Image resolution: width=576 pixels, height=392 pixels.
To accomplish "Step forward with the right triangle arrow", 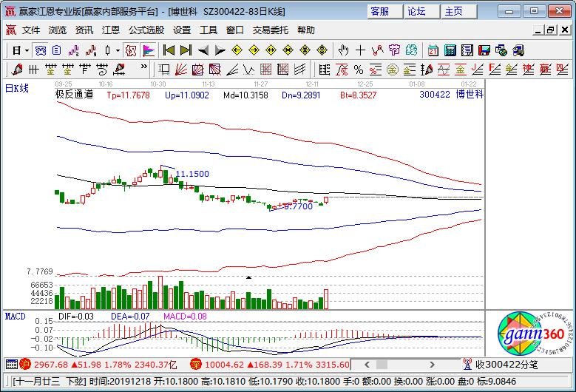I will click(x=220, y=50).
